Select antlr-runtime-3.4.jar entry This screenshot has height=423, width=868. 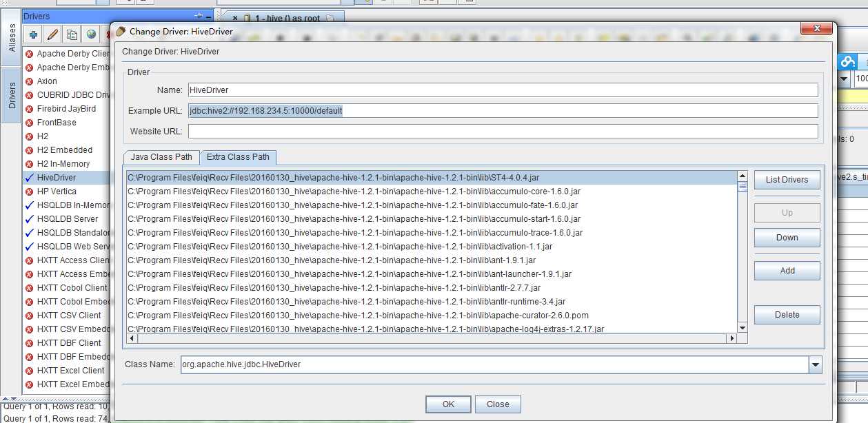[432, 302]
